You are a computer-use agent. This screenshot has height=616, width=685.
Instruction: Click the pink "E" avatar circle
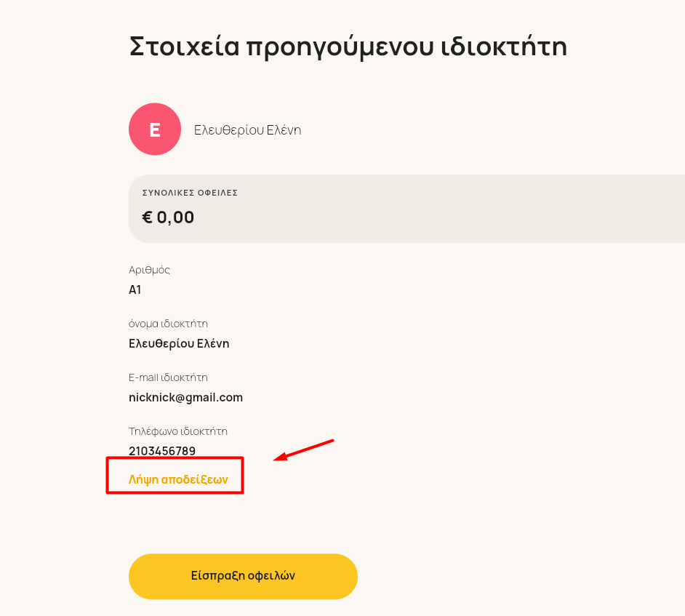(x=155, y=129)
